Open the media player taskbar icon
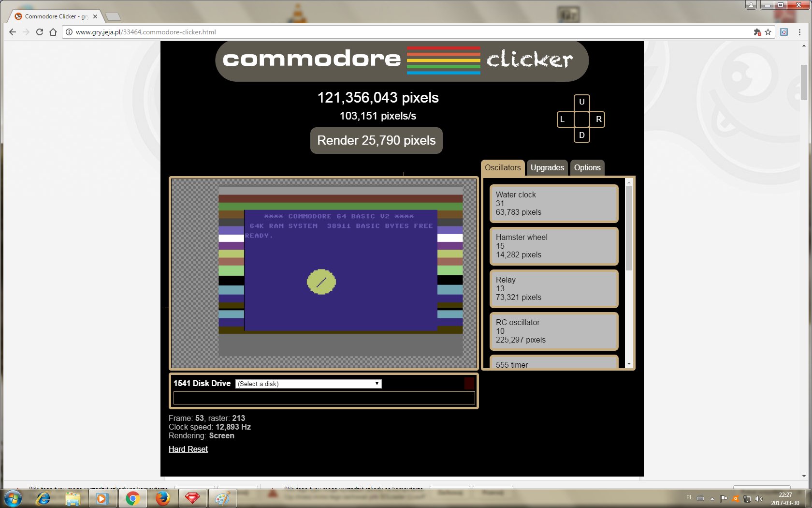812x508 pixels. pyautogui.click(x=102, y=498)
